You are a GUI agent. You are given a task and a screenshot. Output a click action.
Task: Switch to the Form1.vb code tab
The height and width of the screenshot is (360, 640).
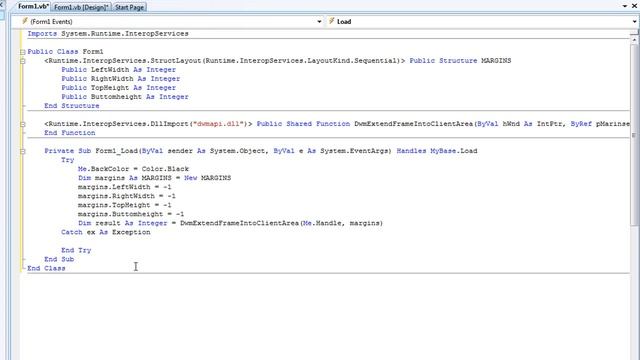[x=33, y=7]
